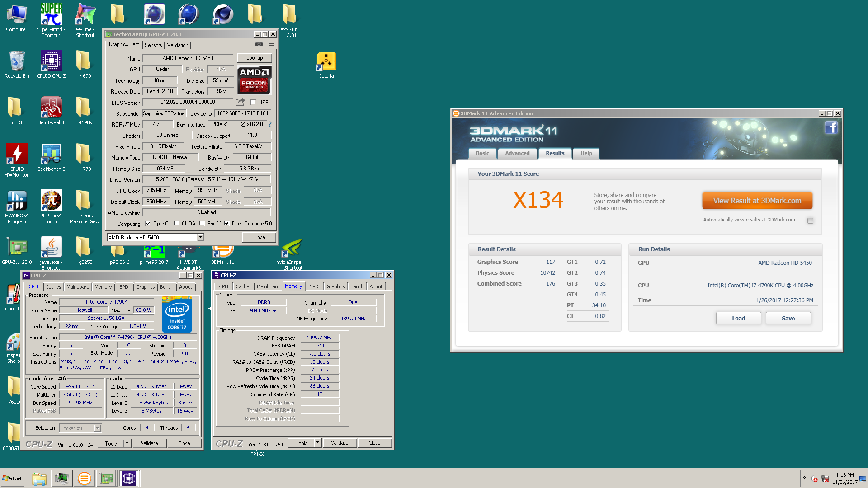The width and height of the screenshot is (868, 488).
Task: Click the Facebook icon in 3DMark 11
Action: 831,128
